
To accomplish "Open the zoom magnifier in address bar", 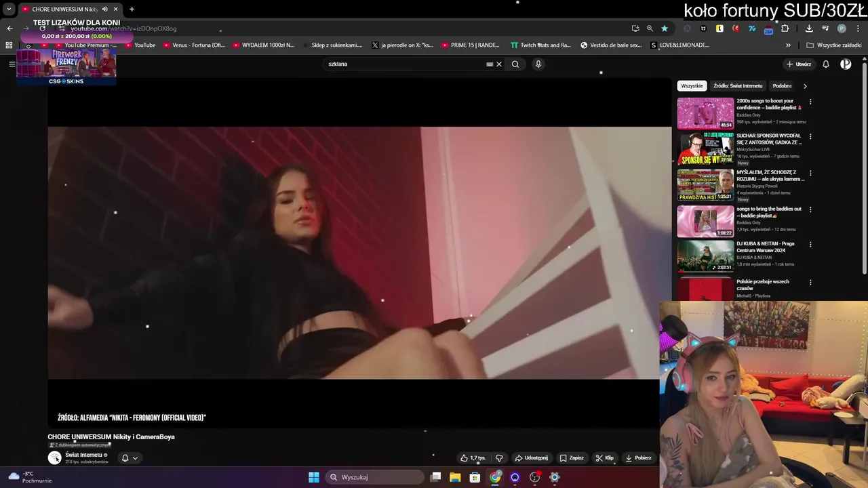I will pos(650,28).
